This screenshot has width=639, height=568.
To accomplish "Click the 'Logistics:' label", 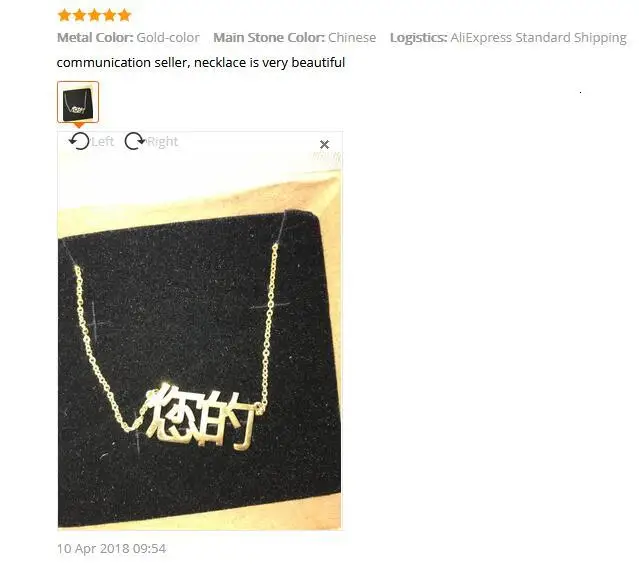I will (x=419, y=38).
